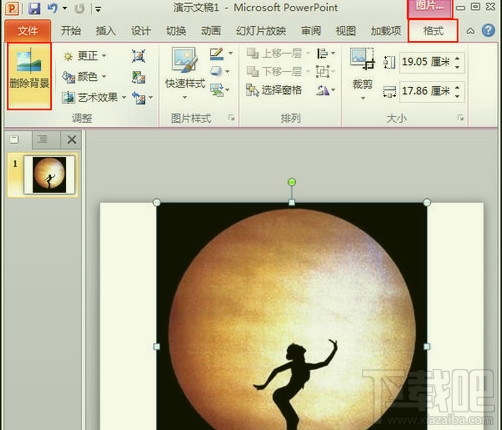
Task: Expand the Reset Picture dropdown arrow
Action: click(x=151, y=98)
